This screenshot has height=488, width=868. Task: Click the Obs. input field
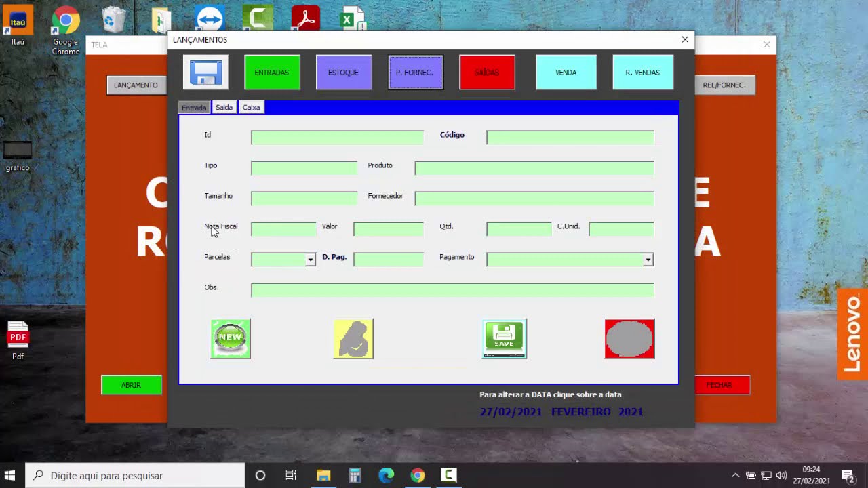[452, 290]
